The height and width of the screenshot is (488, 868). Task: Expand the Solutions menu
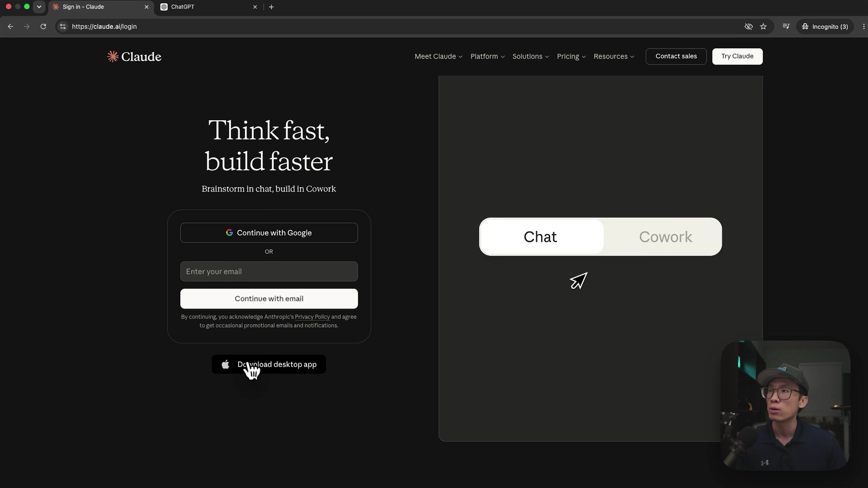[531, 56]
